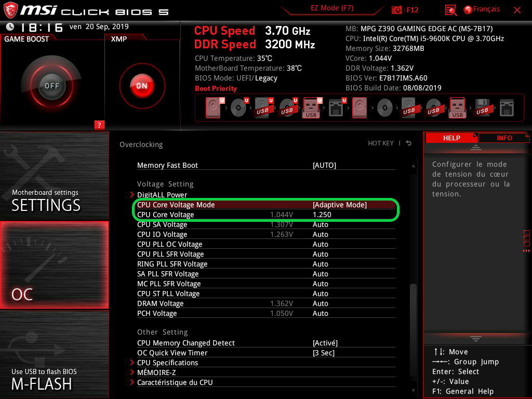Screen dimensions: 532x399
Task: Collapse help panel using top handle
Action: pos(476,148)
